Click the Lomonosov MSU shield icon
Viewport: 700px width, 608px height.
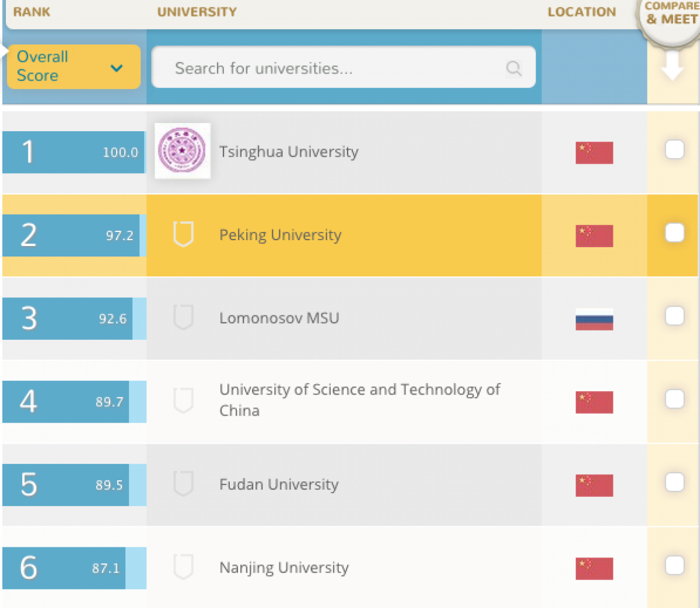pyautogui.click(x=183, y=318)
